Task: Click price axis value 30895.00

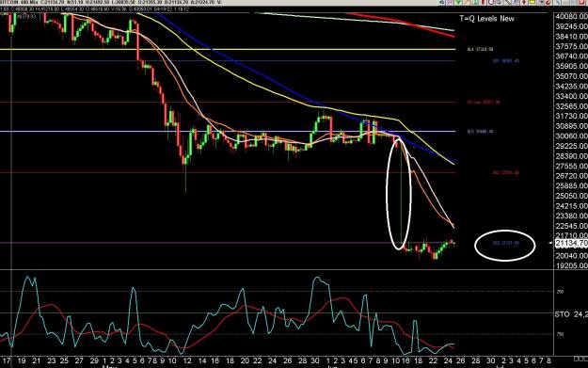Action: click(571, 126)
